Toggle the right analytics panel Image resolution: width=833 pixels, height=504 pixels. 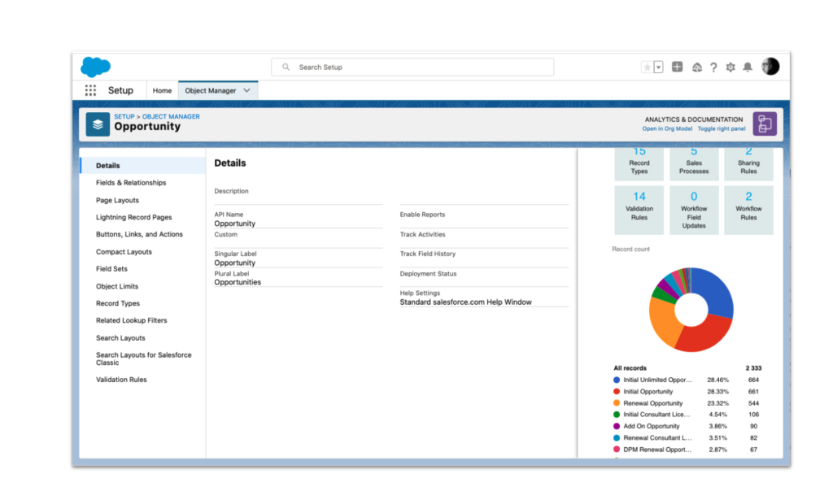721,128
